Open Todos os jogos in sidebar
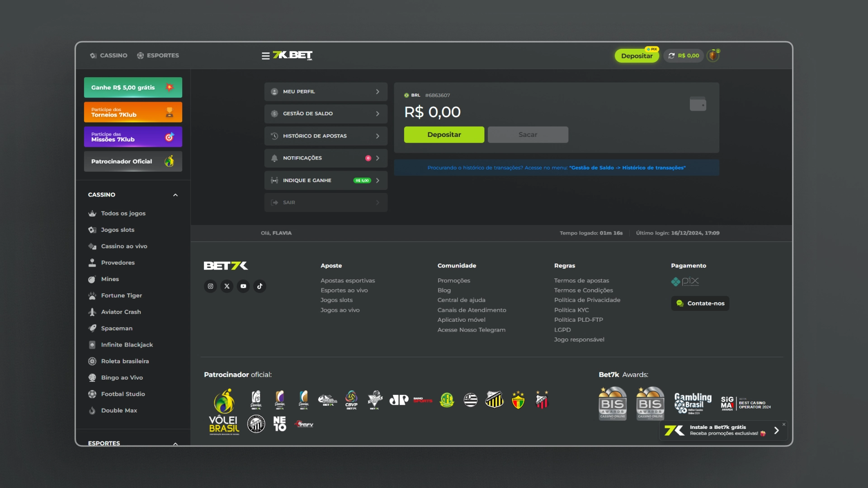Viewport: 868px width, 488px height. point(117,213)
